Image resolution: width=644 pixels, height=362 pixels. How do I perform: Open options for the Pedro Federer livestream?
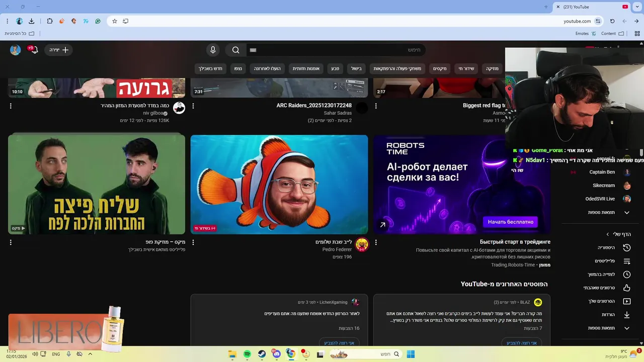pyautogui.click(x=193, y=242)
